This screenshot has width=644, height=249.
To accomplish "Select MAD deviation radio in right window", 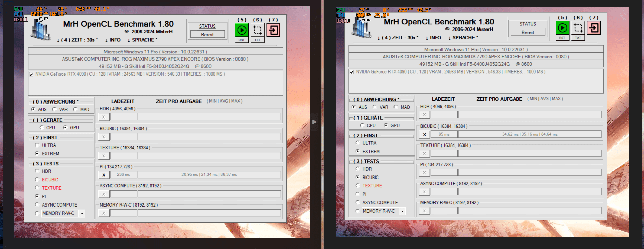I will 396,107.
